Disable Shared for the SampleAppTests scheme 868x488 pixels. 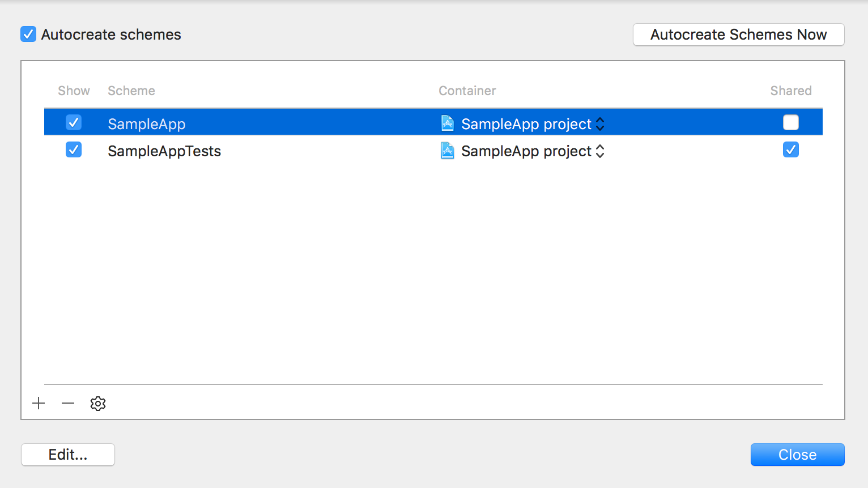(790, 150)
